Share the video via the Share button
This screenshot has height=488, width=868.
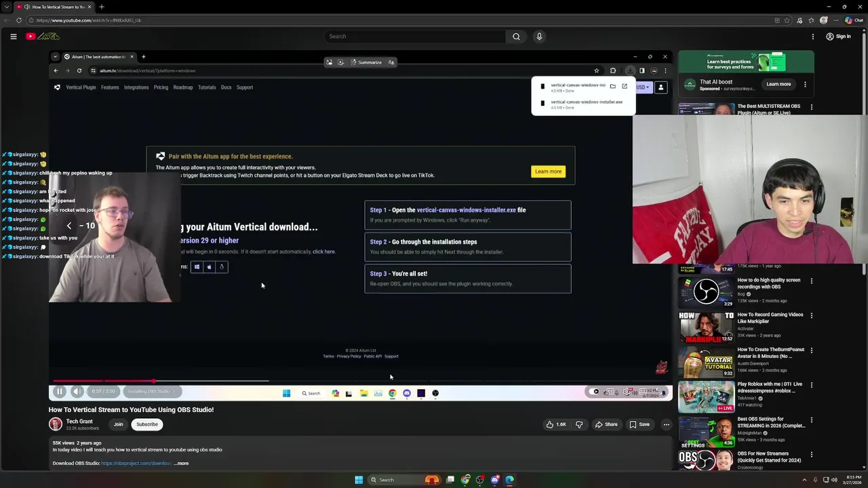(x=606, y=424)
